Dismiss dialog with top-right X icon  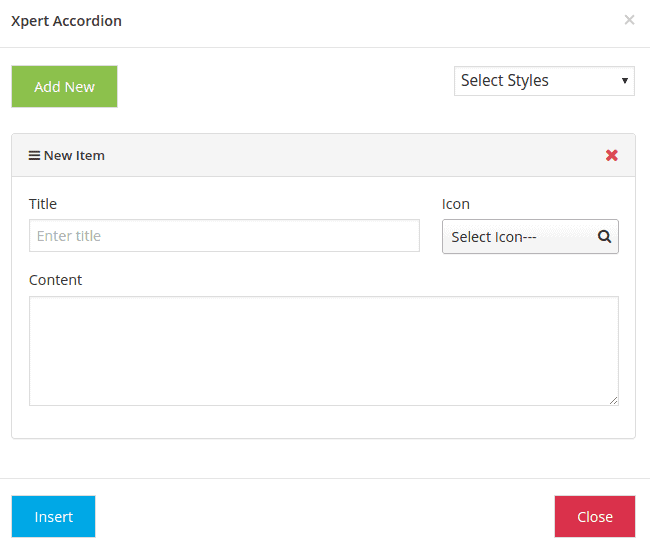tap(629, 20)
